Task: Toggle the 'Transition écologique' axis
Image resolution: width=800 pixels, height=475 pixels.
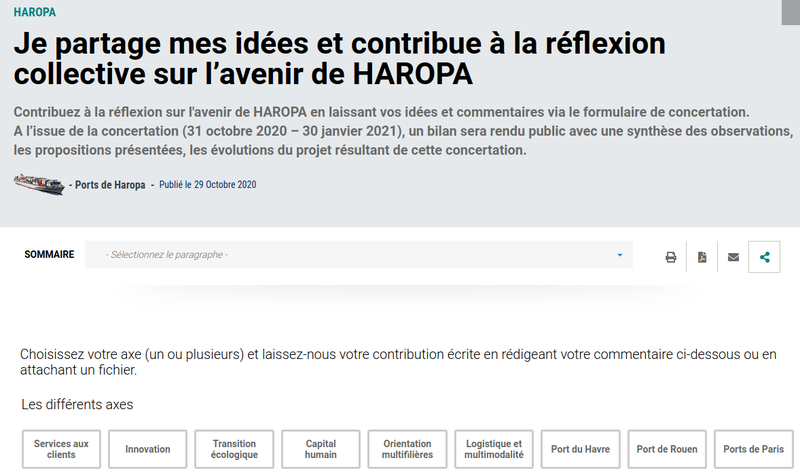Action: pos(234,449)
